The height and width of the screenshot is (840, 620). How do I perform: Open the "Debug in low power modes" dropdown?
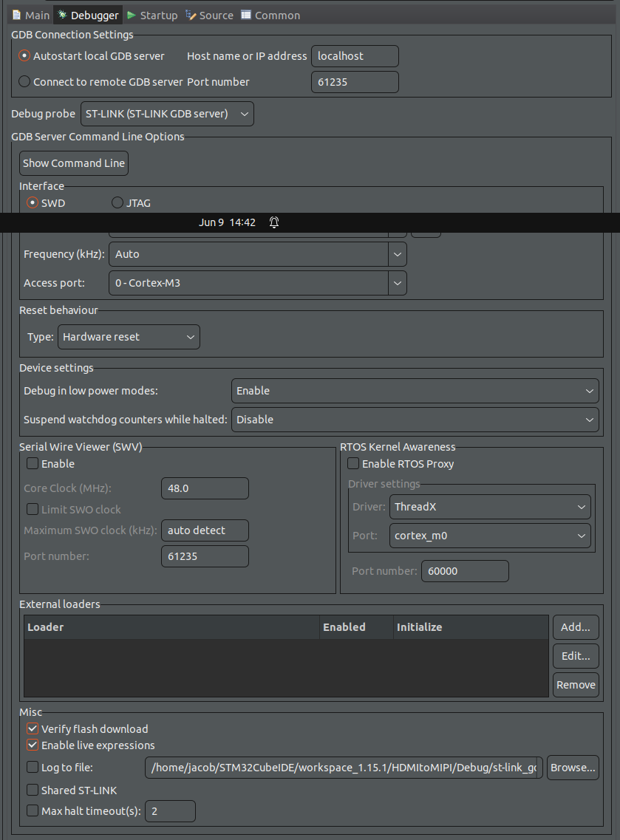point(590,390)
